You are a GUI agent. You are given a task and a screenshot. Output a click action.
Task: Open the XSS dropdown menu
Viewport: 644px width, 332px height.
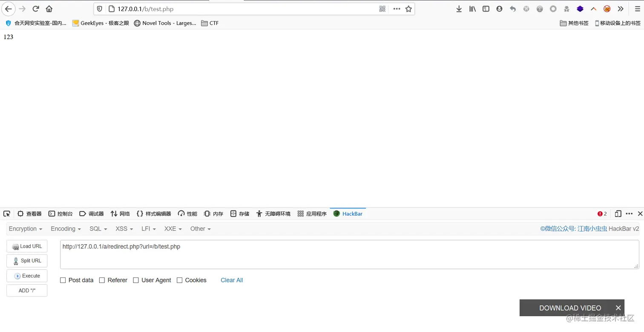pos(124,229)
